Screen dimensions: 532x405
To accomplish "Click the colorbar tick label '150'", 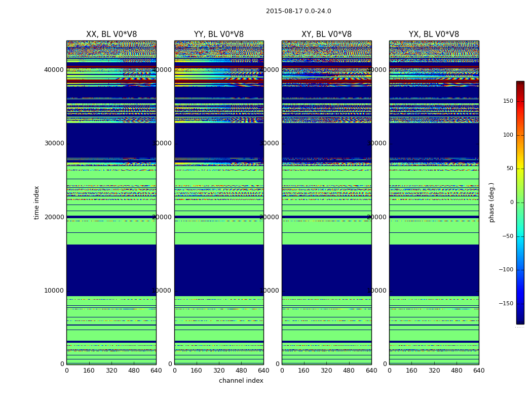I will [x=508, y=101].
